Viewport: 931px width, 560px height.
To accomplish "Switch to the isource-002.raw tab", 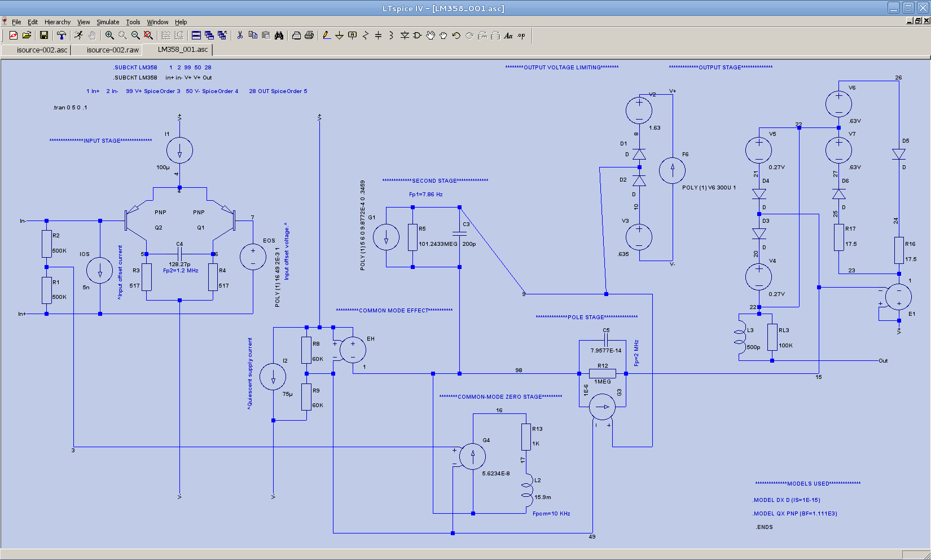I will click(108, 50).
